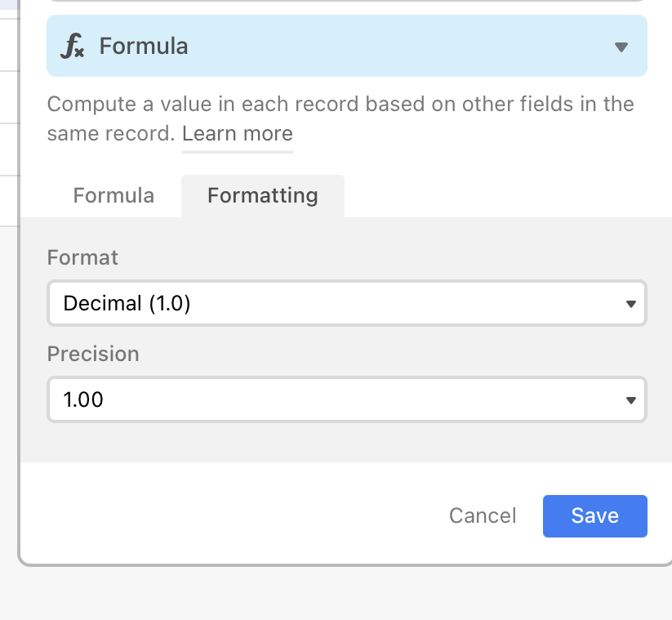
Task: Switch to the Formula tab
Action: tap(113, 195)
